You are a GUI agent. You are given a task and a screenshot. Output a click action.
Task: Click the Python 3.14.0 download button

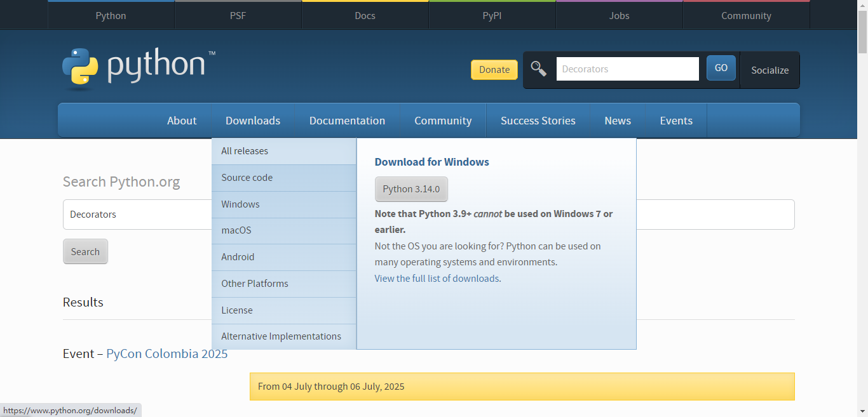point(411,189)
